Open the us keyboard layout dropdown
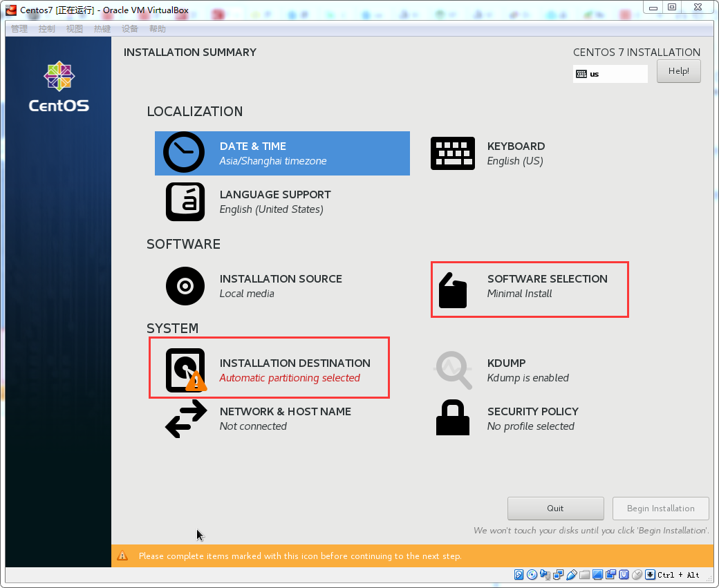The width and height of the screenshot is (719, 588). (610, 74)
